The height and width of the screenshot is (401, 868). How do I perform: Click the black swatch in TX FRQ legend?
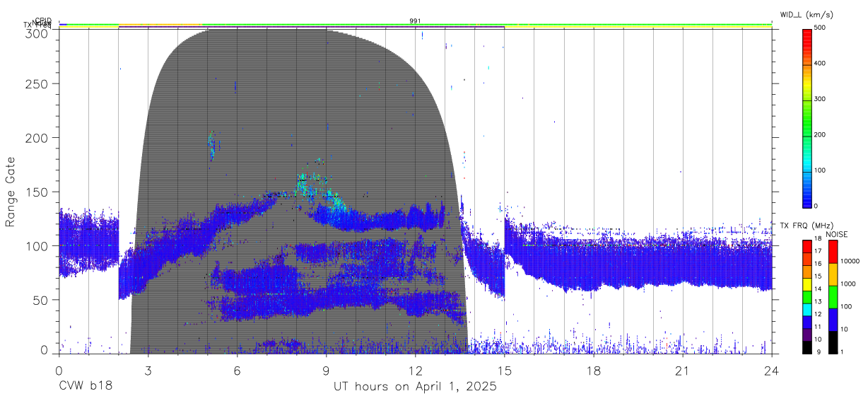[x=807, y=347]
